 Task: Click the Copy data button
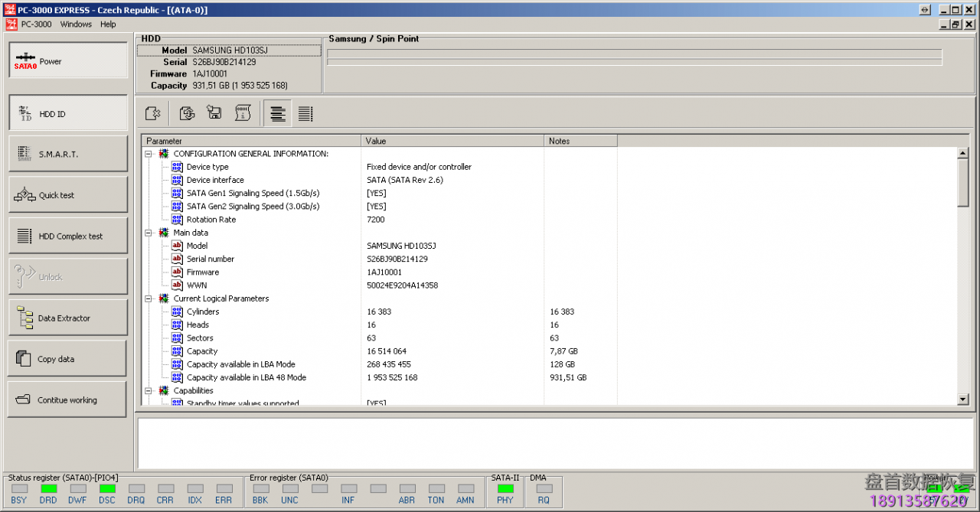click(68, 359)
